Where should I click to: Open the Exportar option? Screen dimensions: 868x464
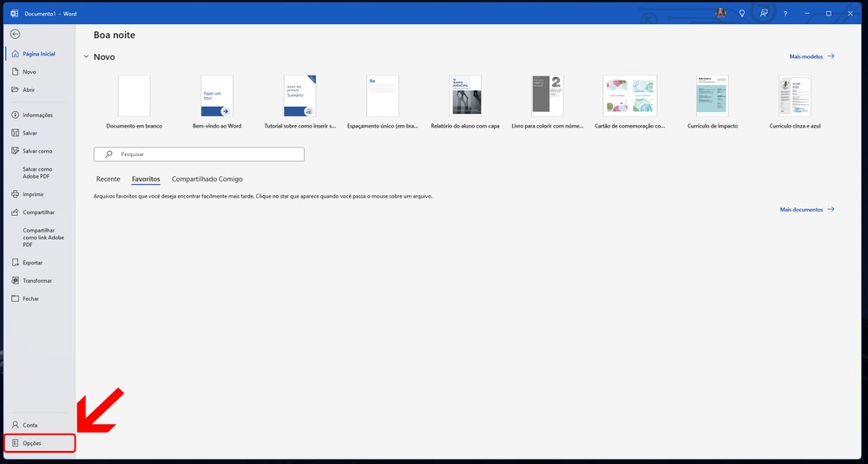pyautogui.click(x=32, y=262)
